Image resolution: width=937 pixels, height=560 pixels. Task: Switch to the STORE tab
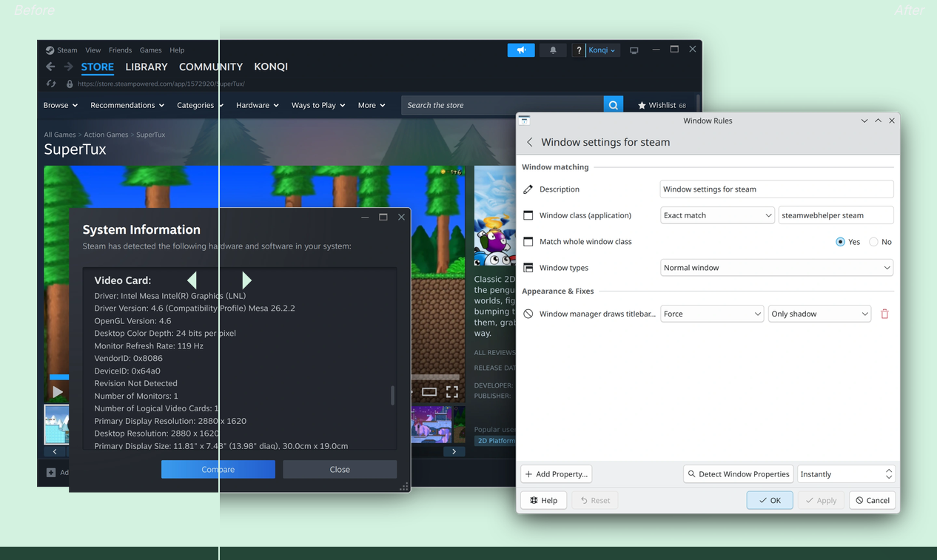(x=97, y=67)
